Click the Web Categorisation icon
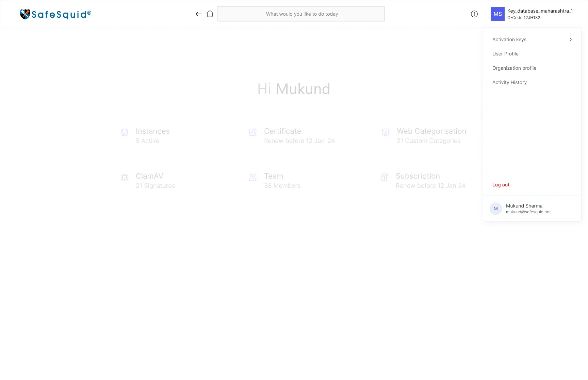Image resolution: width=588 pixels, height=380 pixels. pos(386,132)
